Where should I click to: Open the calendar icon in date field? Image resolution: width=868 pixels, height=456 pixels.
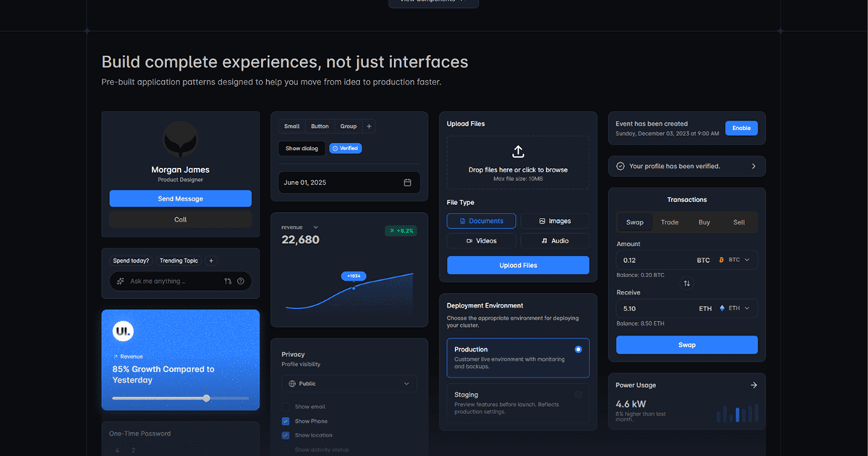pyautogui.click(x=407, y=182)
